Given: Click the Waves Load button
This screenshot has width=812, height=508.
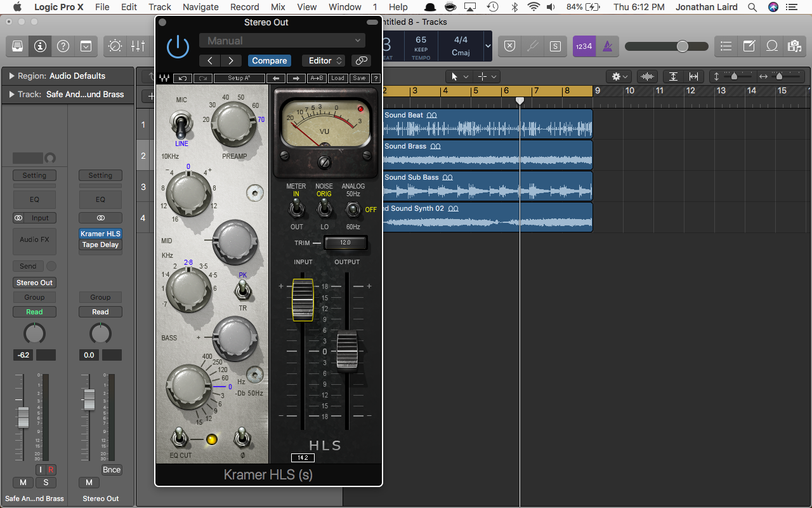Looking at the screenshot, I should point(337,78).
